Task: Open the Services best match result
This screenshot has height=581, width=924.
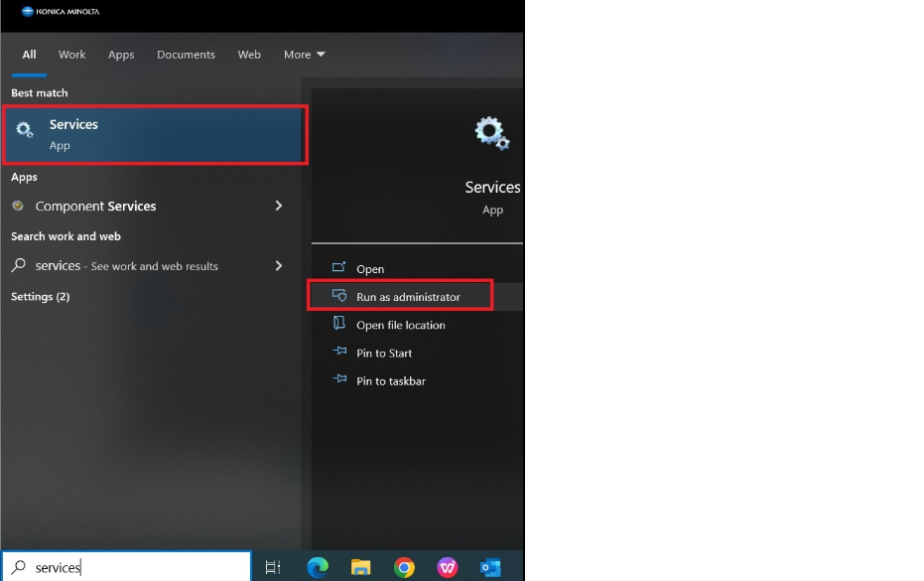Action: tap(155, 134)
